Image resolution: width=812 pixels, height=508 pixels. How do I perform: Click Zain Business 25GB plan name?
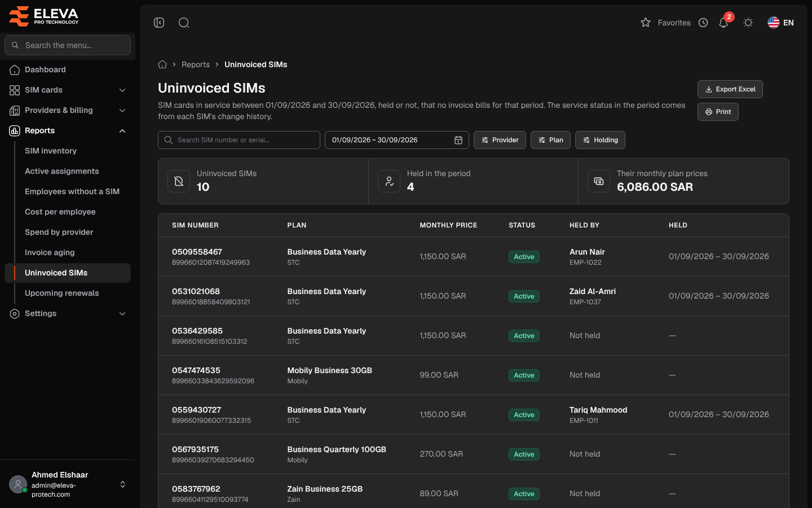coord(325,489)
